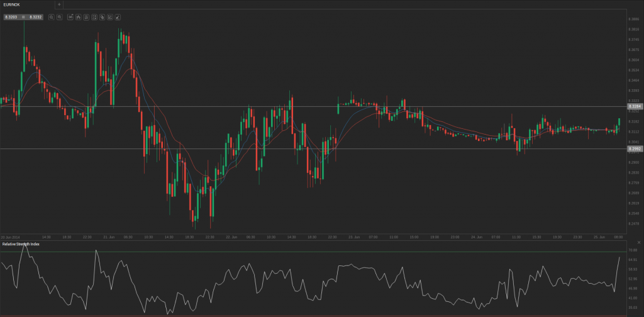644x317 pixels.
Task: Click the attach/clip template icon
Action: (102, 17)
